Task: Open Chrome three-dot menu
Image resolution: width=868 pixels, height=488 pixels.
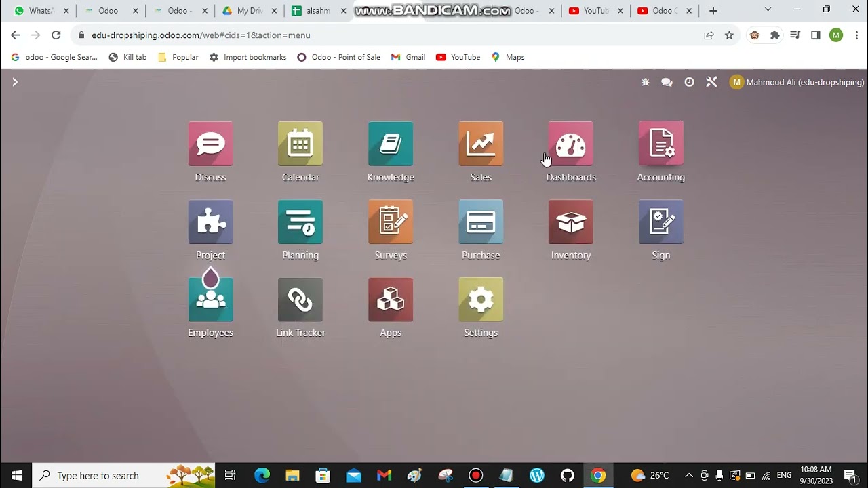Action: [856, 35]
